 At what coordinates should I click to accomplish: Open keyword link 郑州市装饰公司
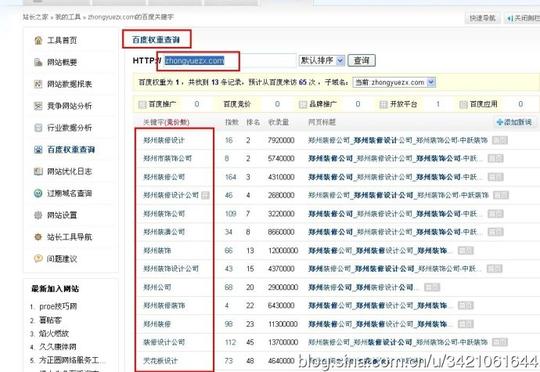(x=167, y=158)
